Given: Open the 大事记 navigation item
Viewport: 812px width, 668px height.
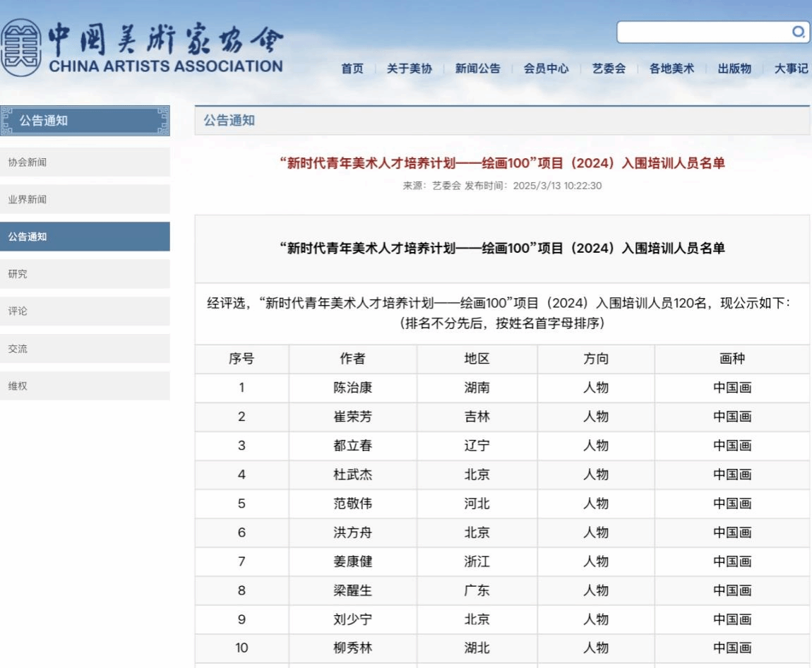Looking at the screenshot, I should (x=791, y=68).
